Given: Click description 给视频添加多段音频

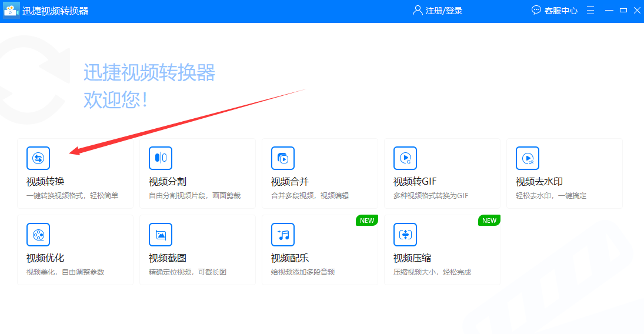Looking at the screenshot, I should 303,272.
